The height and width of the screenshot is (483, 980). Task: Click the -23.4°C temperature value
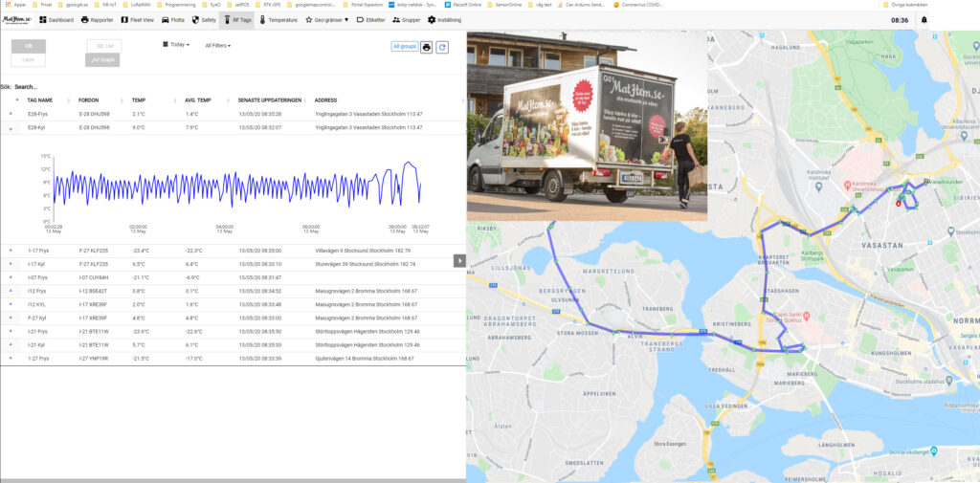point(141,250)
